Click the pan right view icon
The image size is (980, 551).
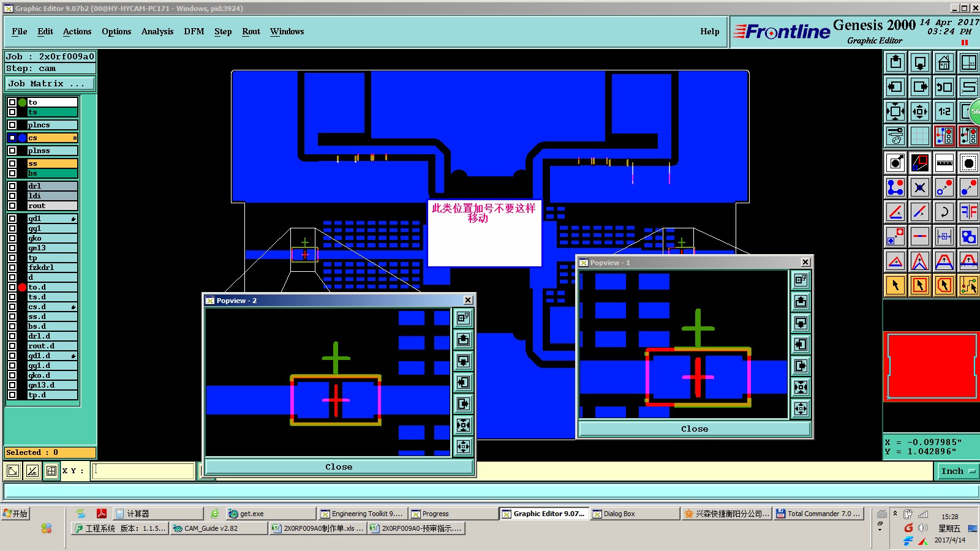(920, 87)
